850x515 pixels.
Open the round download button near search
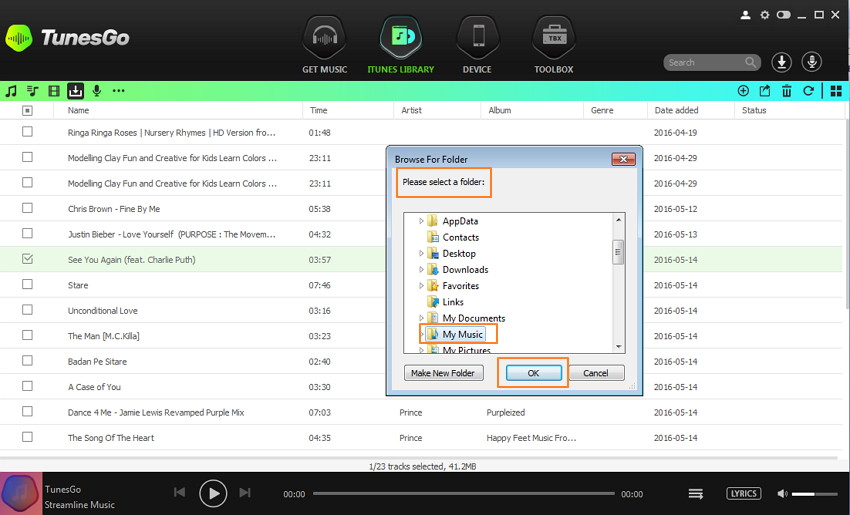(x=782, y=62)
